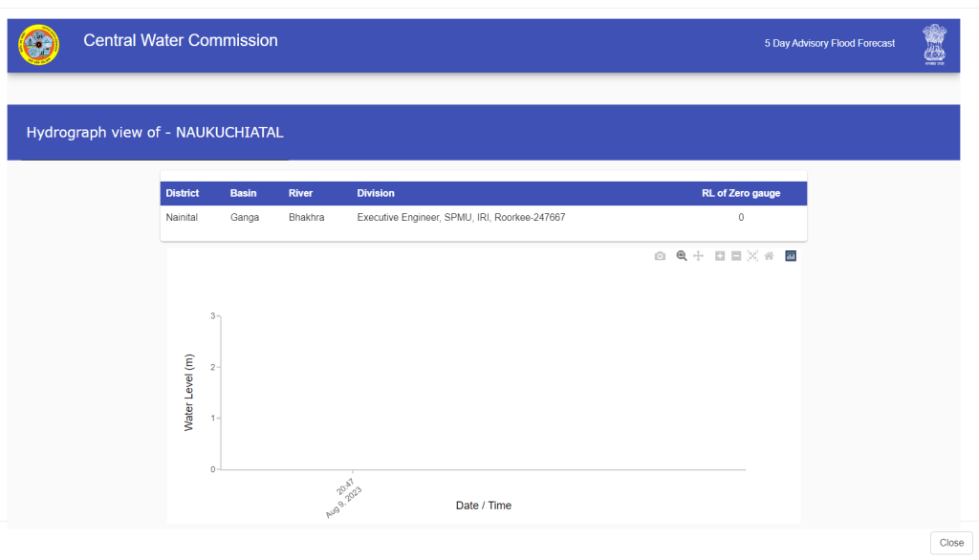Viewport: 979px width, 560px height.
Task: Click the District column header
Action: (x=183, y=193)
